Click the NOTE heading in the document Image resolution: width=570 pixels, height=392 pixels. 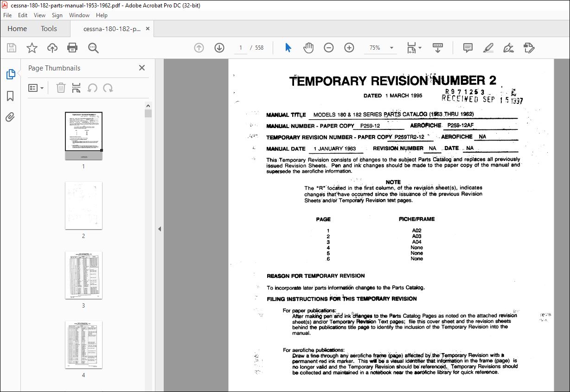pos(393,182)
